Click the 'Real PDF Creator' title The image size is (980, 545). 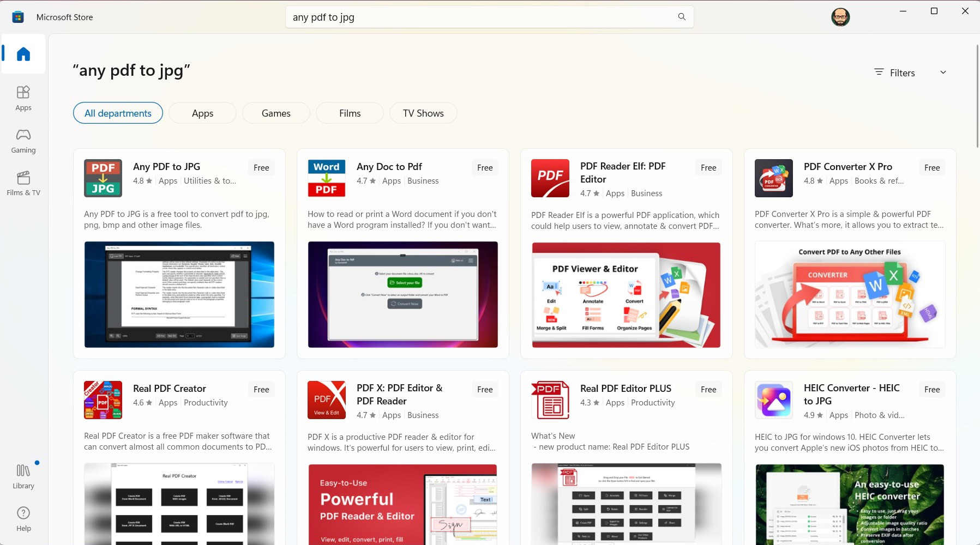(x=170, y=389)
